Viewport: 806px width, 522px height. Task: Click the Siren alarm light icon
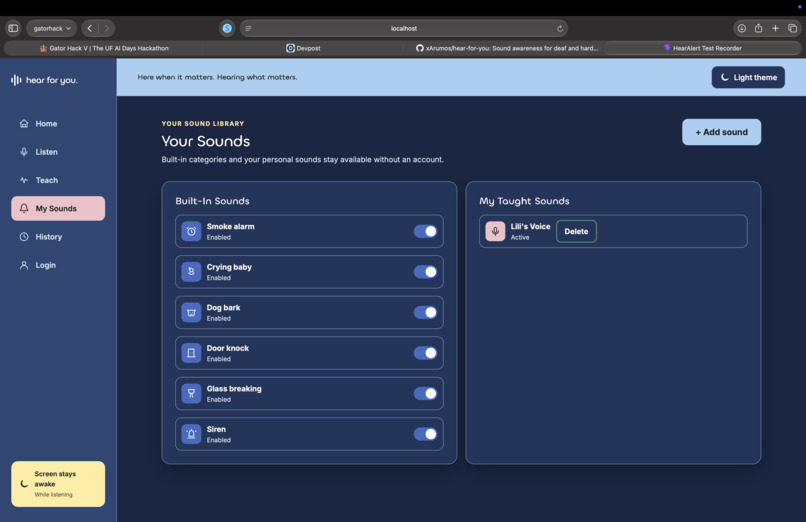pos(191,434)
